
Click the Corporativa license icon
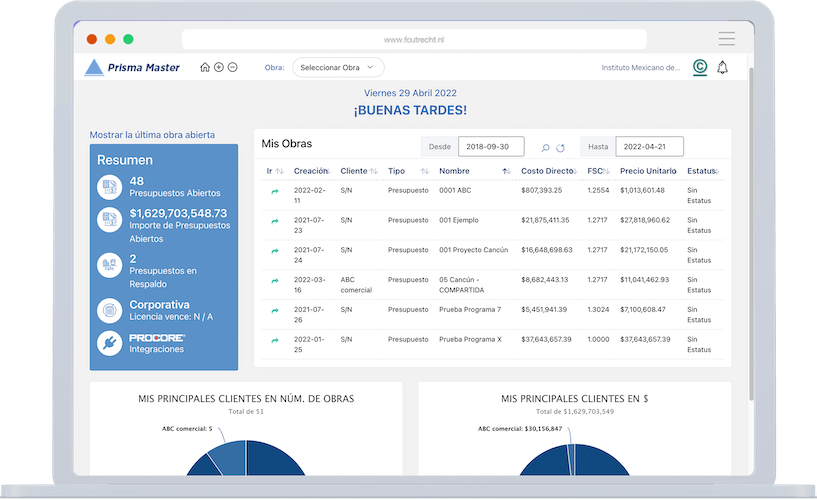[109, 310]
